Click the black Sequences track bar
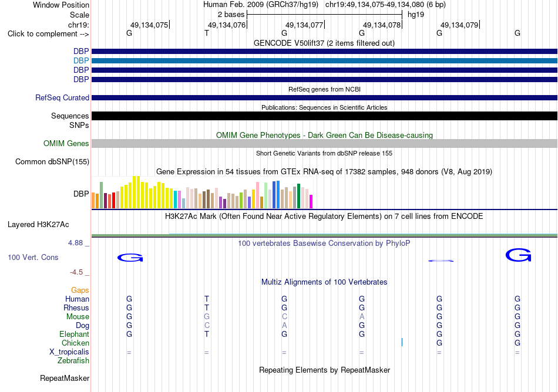 pyautogui.click(x=324, y=116)
